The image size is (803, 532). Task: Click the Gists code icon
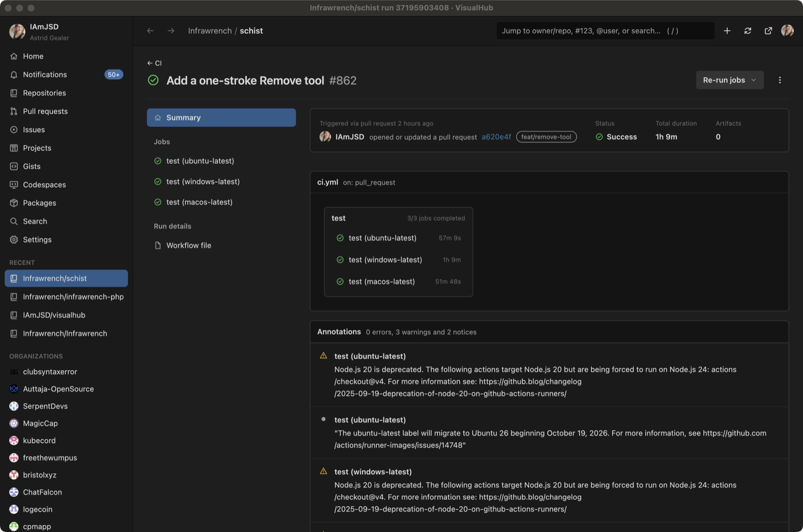point(14,166)
